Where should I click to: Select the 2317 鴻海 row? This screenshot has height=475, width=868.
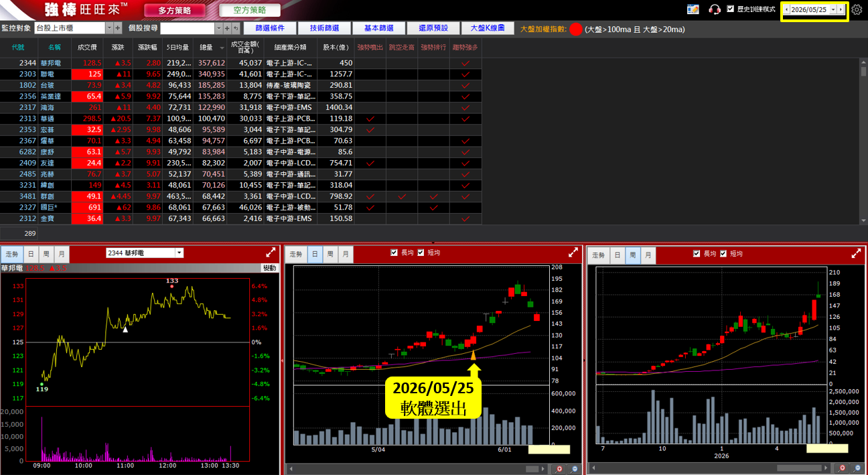pyautogui.click(x=241, y=107)
